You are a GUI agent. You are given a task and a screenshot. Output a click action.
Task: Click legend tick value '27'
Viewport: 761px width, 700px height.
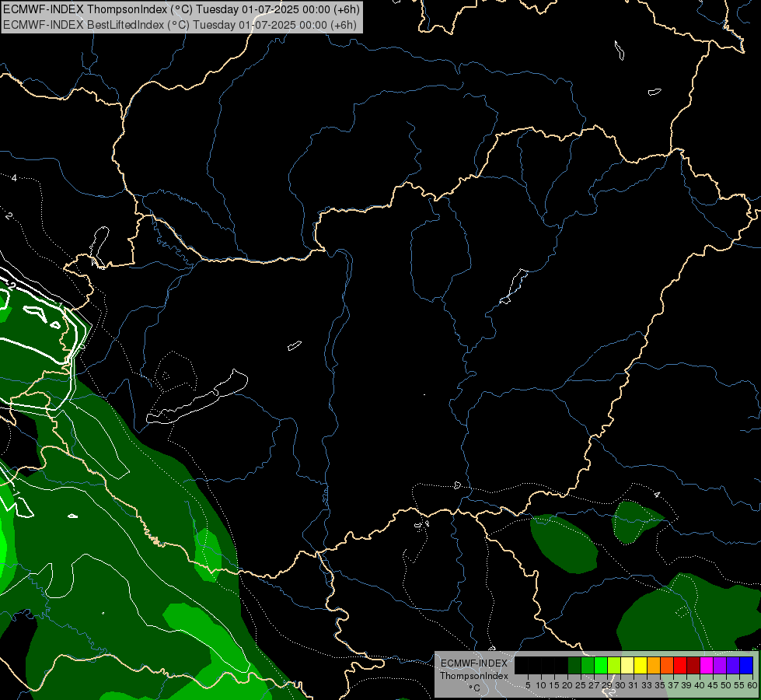(594, 685)
